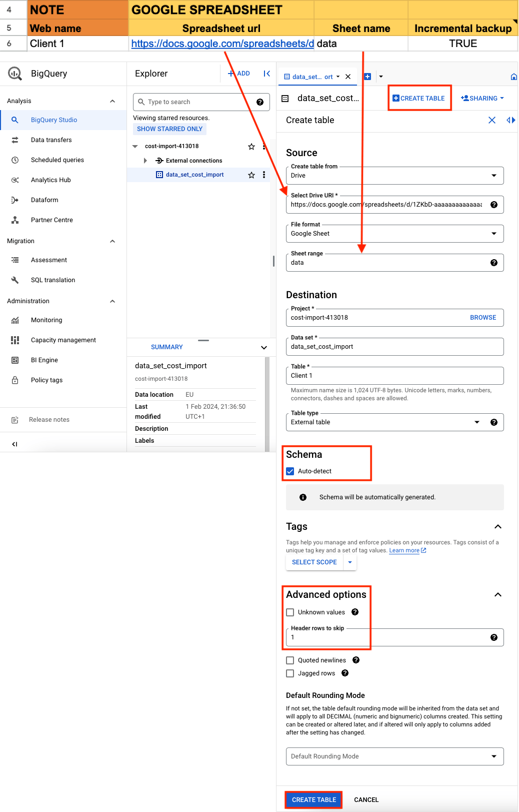Select the SUMMARY tab
This screenshot has height=812, width=519.
pyautogui.click(x=167, y=347)
